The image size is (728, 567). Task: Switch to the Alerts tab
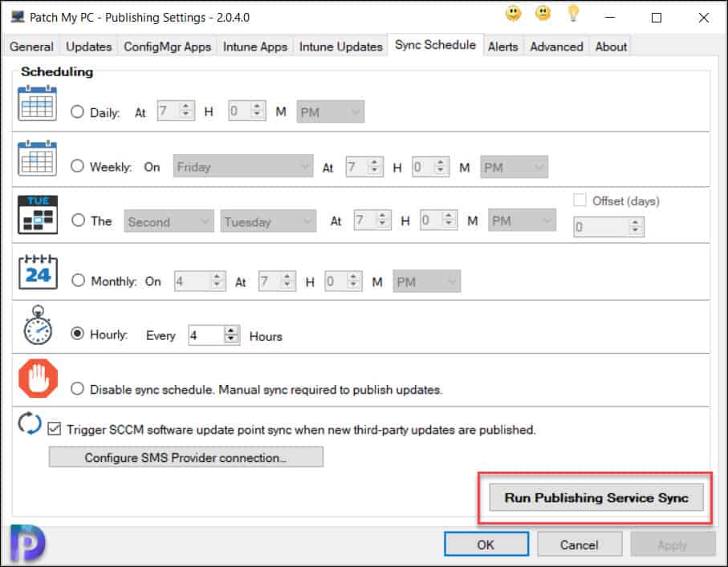(502, 47)
